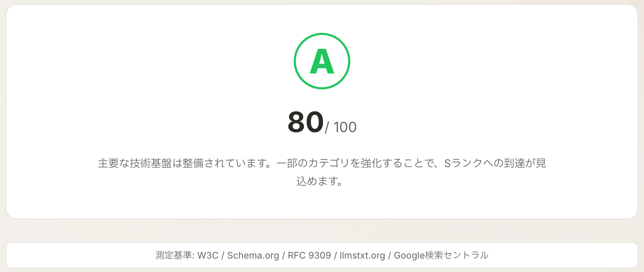
Task: Click "込めます。" on the second description line
Action: click(320, 181)
